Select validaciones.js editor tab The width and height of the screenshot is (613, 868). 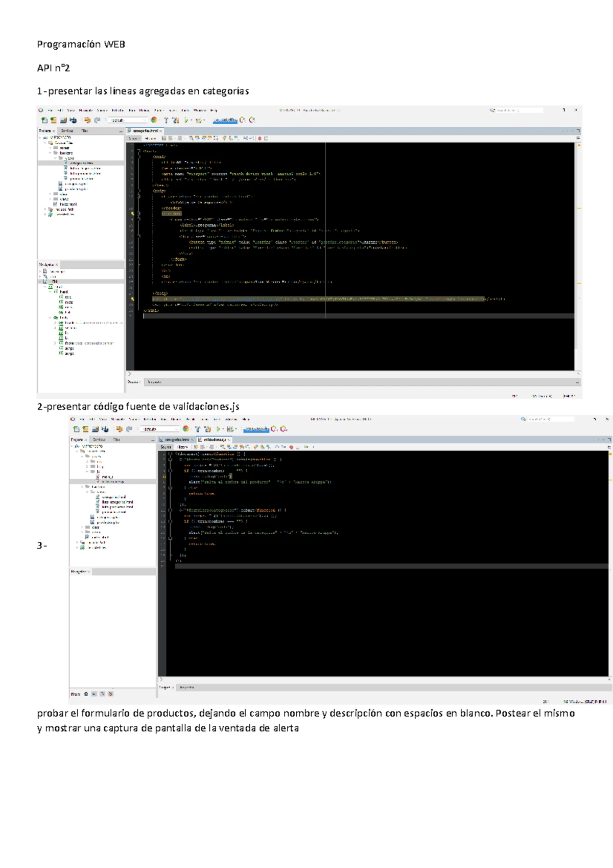coord(215,440)
